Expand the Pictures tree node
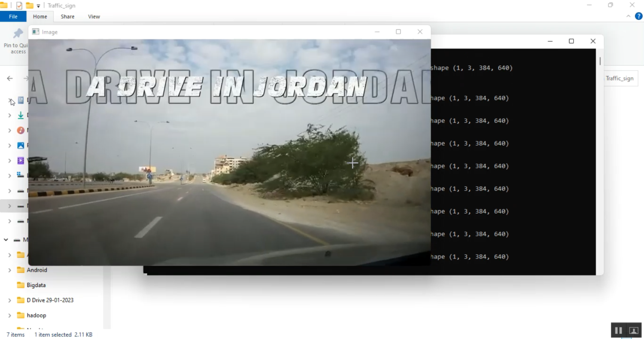Image resolution: width=644 pixels, height=339 pixels. [x=9, y=145]
